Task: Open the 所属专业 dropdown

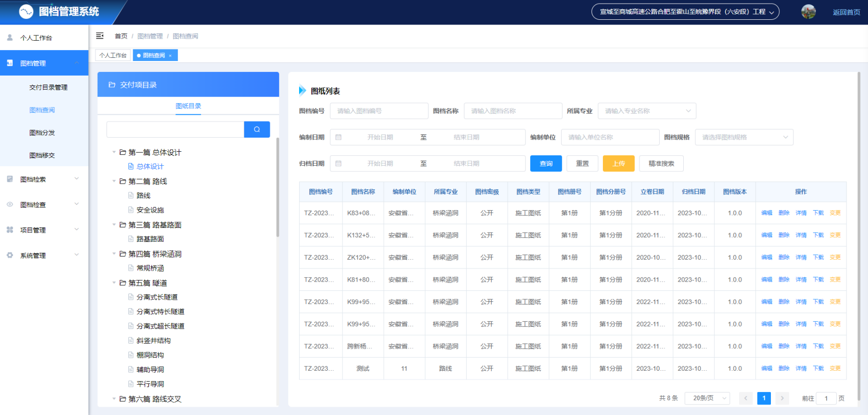Action: coord(647,111)
